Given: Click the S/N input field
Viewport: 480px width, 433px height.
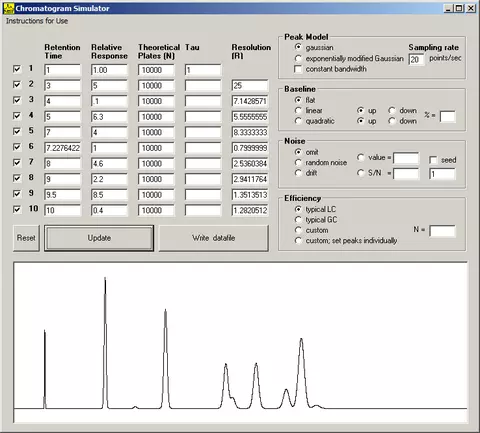Looking at the screenshot, I should [x=406, y=174].
